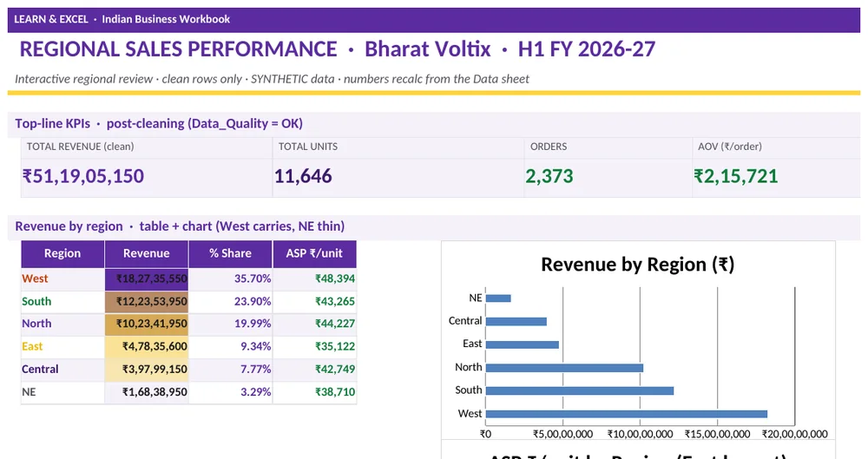Click the 'East' region cell in the table
The height and width of the screenshot is (459, 868).
[x=62, y=346]
